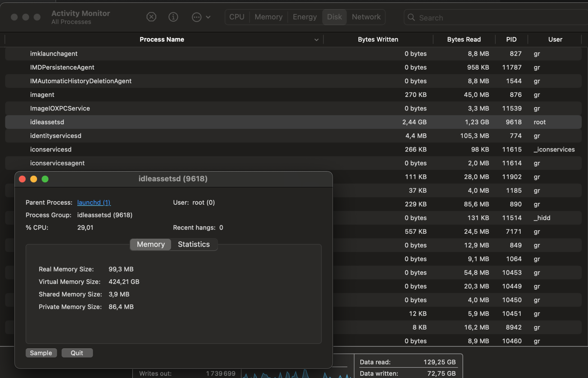The height and width of the screenshot is (378, 588).
Task: Click the search magnifier icon
Action: (411, 18)
